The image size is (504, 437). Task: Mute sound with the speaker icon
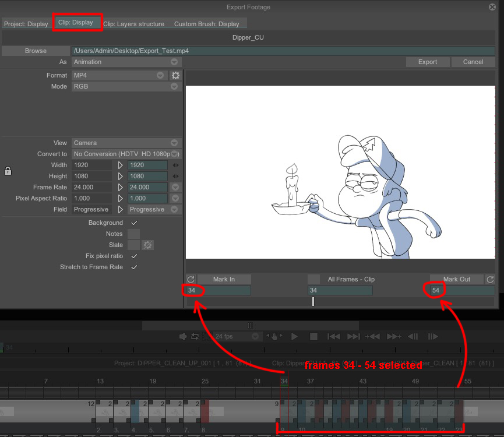182,336
